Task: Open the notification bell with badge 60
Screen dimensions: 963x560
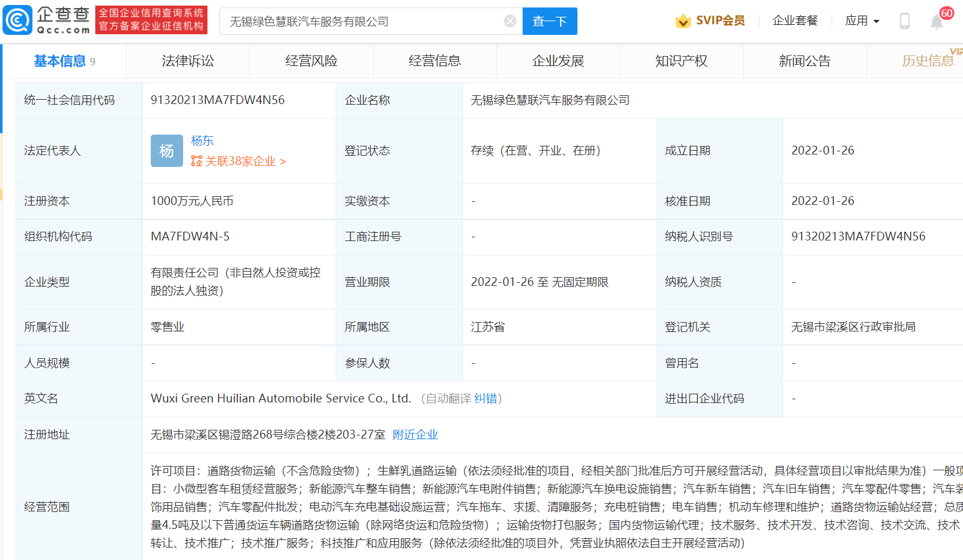Action: (937, 21)
